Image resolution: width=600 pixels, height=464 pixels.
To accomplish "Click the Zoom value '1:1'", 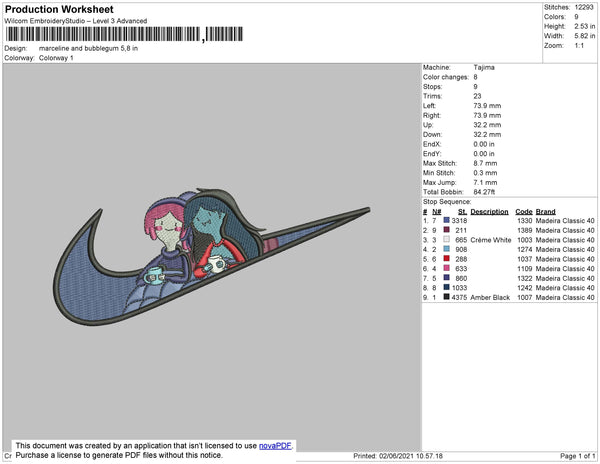I will point(579,46).
